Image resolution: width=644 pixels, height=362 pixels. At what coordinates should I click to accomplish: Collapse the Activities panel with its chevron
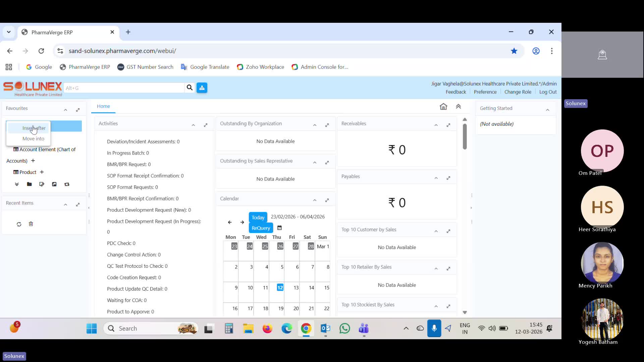(193, 125)
